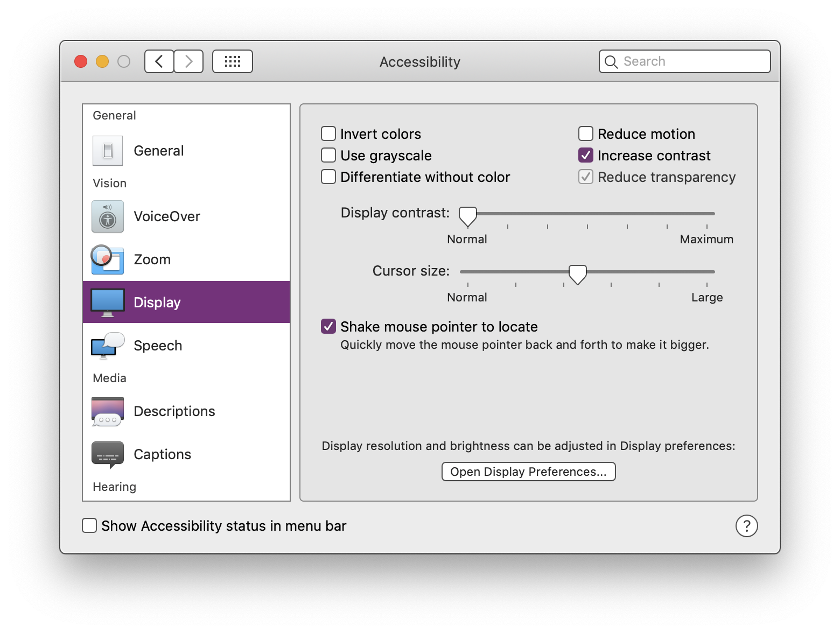The image size is (840, 633).
Task: Uncheck Increase contrast
Action: click(586, 155)
